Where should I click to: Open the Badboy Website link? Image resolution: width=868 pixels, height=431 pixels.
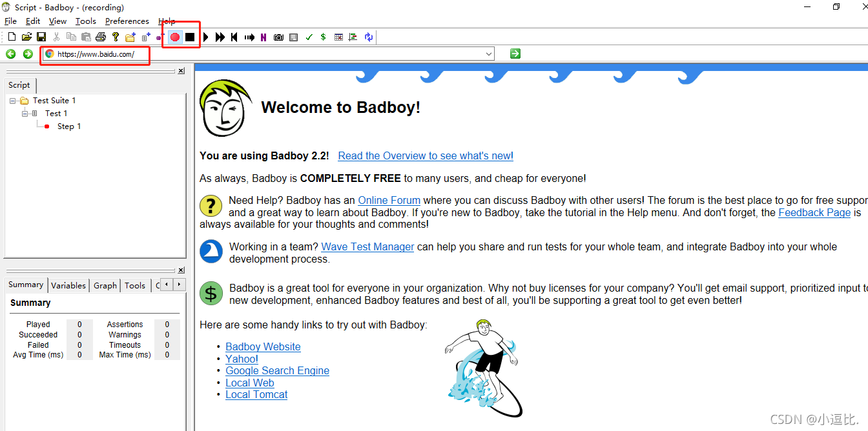click(x=263, y=346)
